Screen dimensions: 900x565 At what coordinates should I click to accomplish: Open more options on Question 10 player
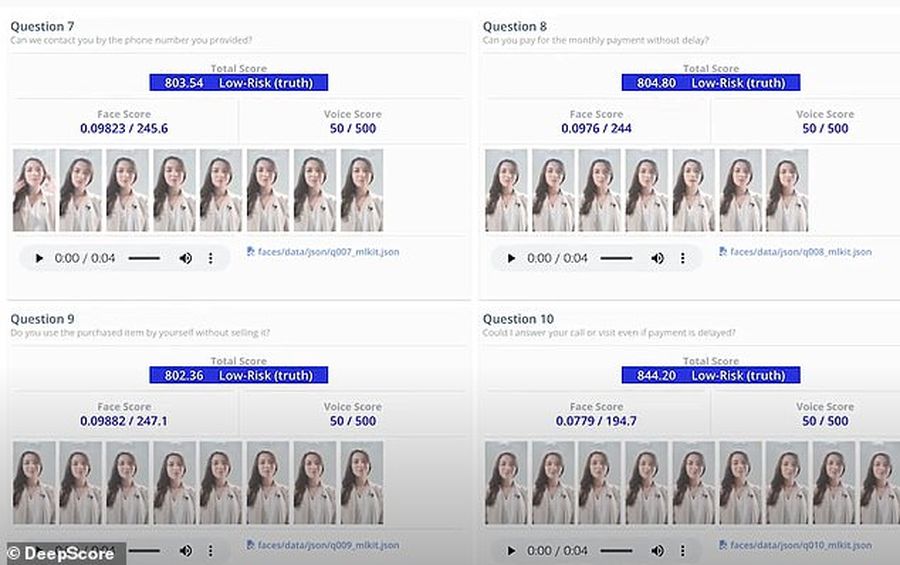coord(682,551)
